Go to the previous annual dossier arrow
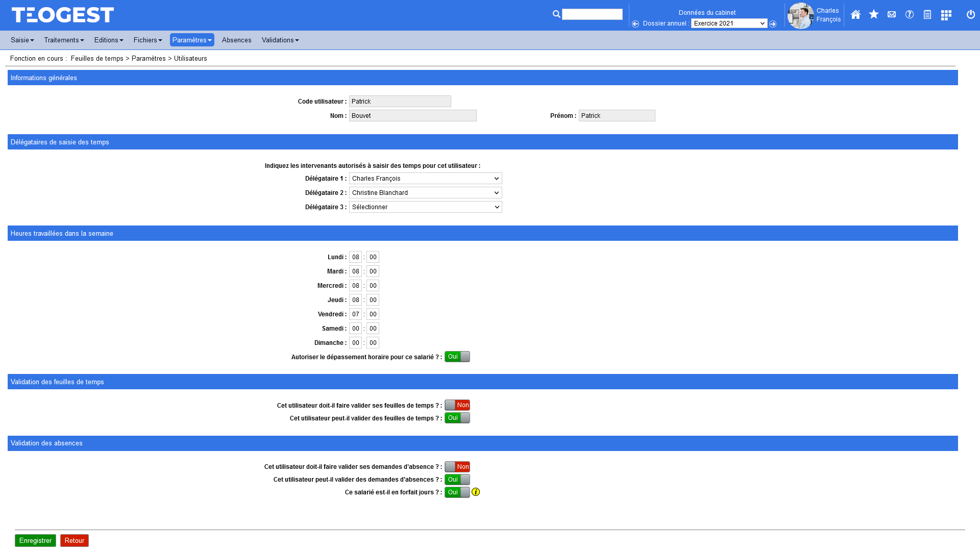Image resolution: width=980 pixels, height=551 pixels. pyautogui.click(x=635, y=24)
